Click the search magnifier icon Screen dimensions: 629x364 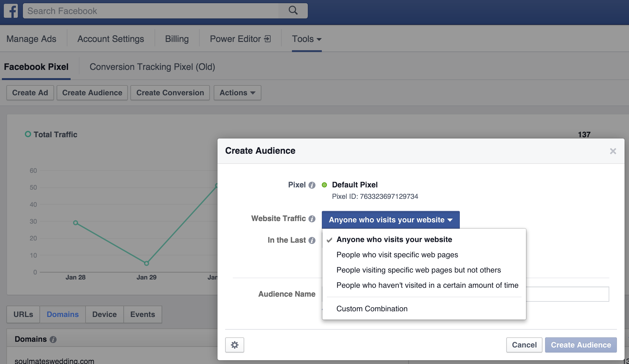click(292, 10)
